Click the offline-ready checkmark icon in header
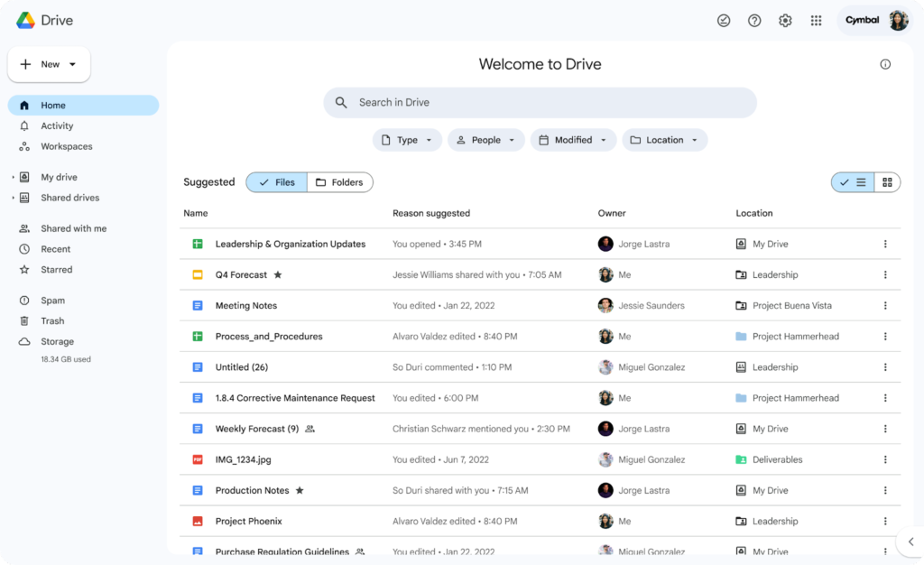Viewport: 924px width, 565px height. click(724, 21)
